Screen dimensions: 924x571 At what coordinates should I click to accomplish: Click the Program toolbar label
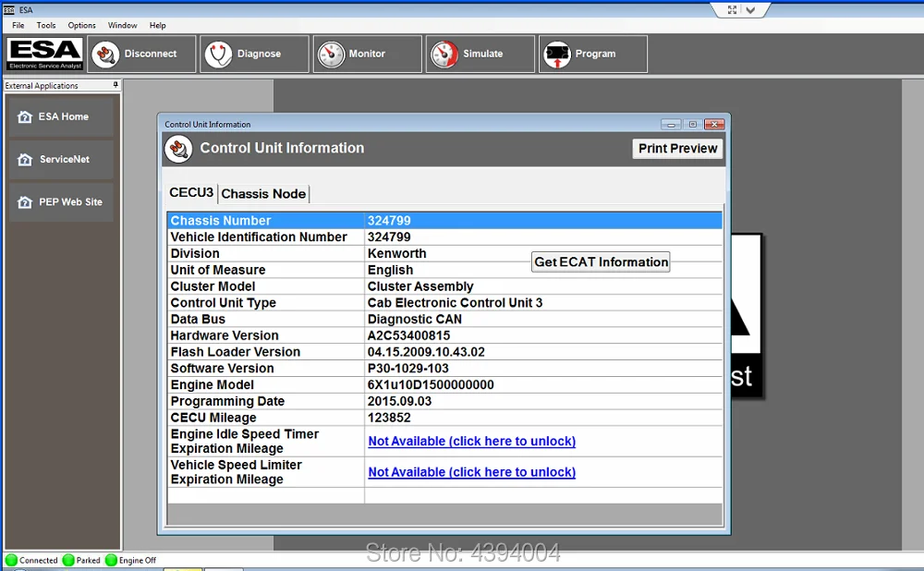click(595, 54)
